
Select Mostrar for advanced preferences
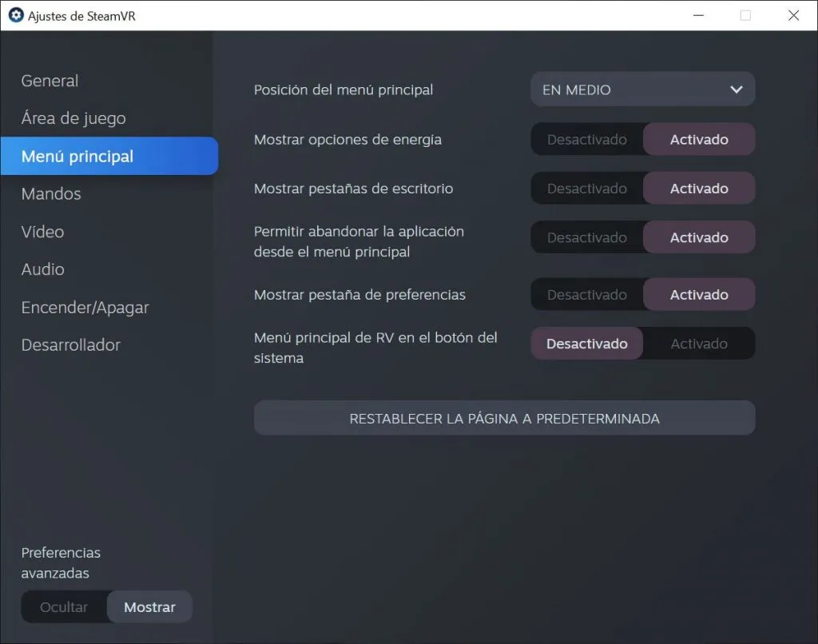pyautogui.click(x=149, y=607)
